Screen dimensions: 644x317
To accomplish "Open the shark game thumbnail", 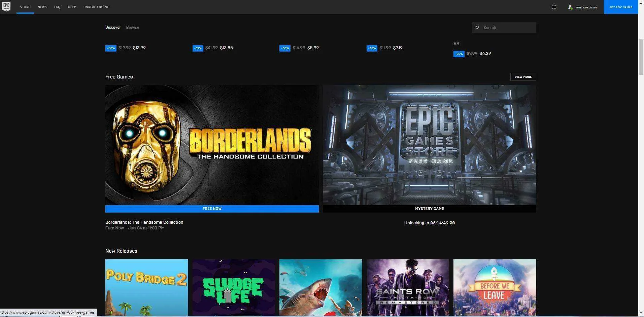I will coord(321,287).
